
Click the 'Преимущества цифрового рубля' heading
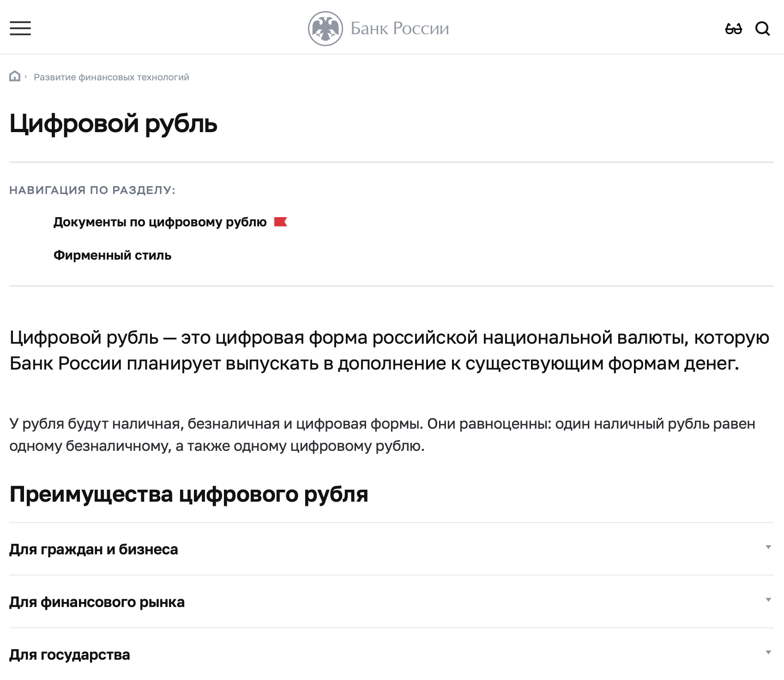coord(188,494)
